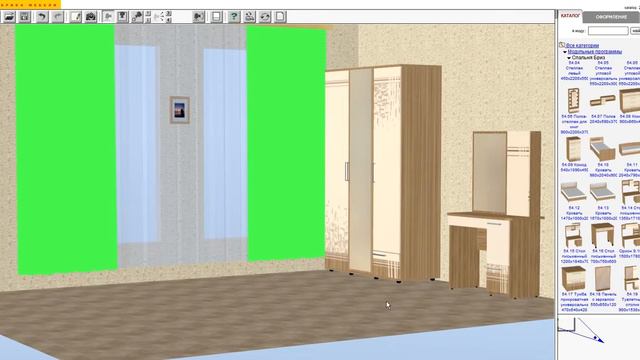The width and height of the screenshot is (640, 360).
Task: Click the refresh arrows toolbar icon
Action: (265, 17)
